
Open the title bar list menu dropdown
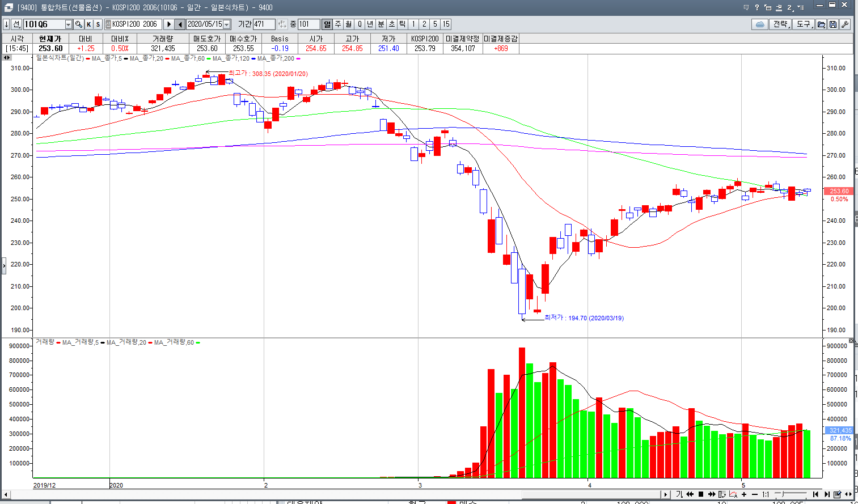click(801, 7)
